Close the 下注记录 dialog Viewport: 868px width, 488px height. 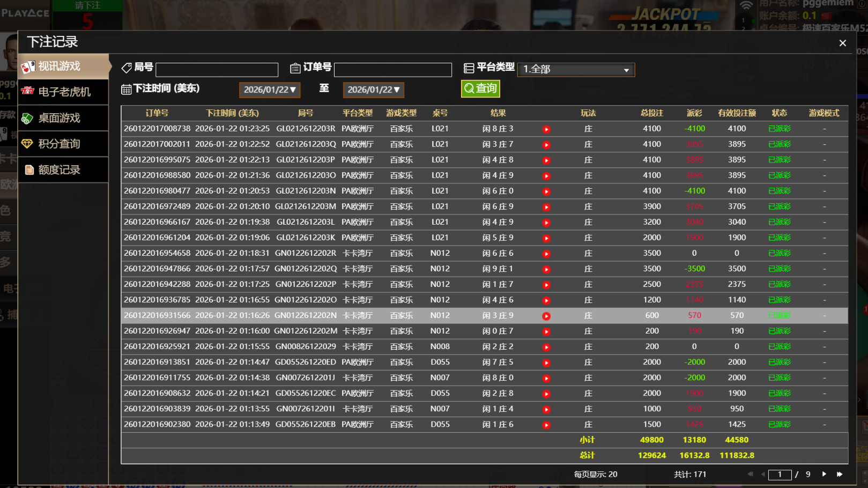coord(842,43)
